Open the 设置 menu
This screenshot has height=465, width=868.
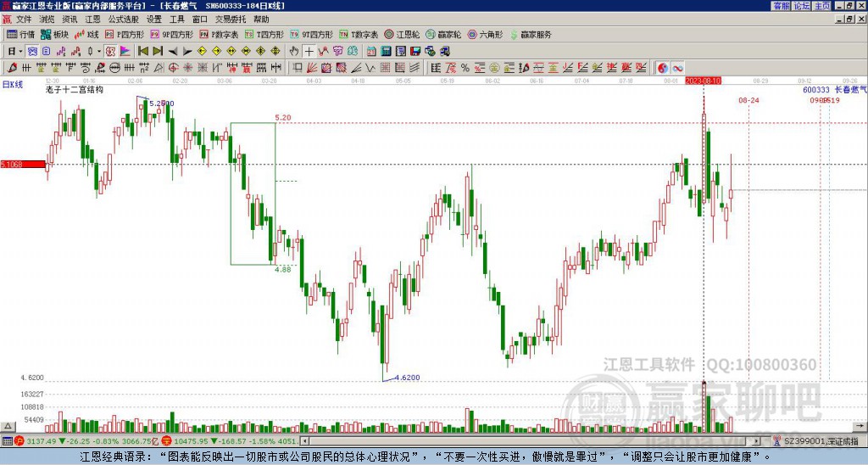click(x=154, y=20)
